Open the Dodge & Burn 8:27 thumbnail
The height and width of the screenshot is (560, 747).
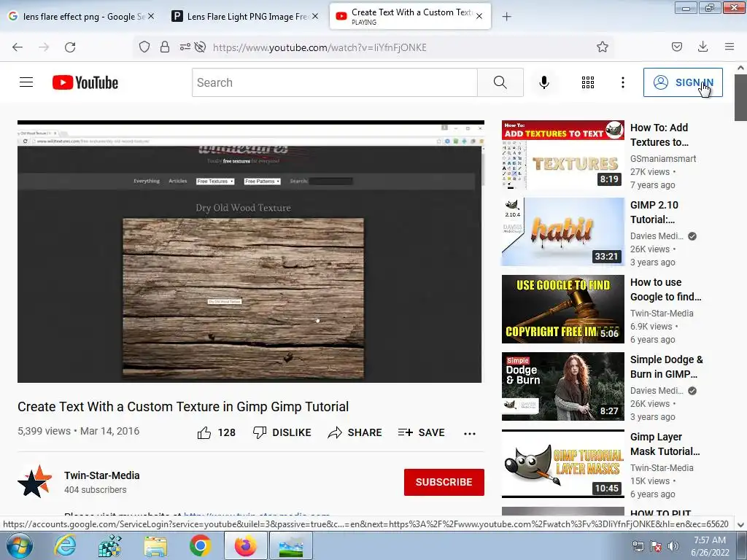point(562,386)
